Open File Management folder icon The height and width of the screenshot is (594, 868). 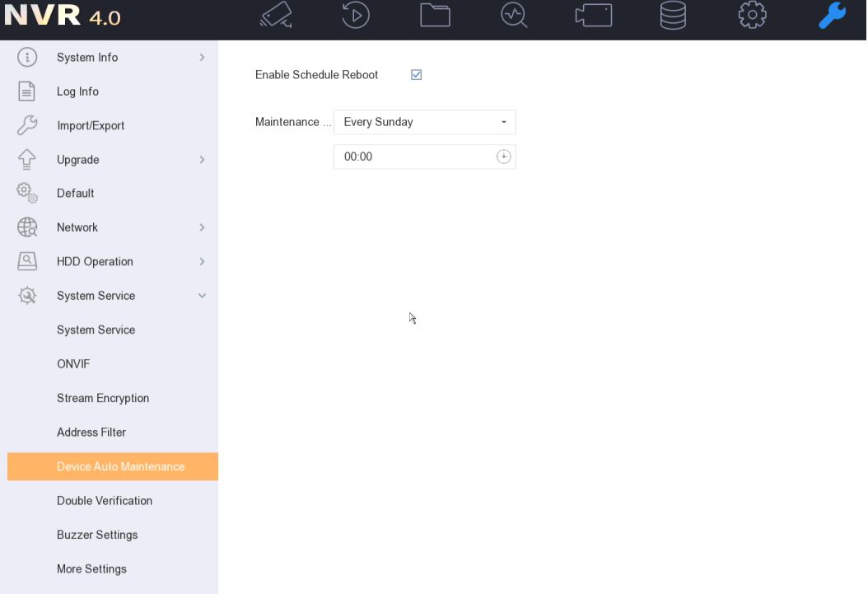435,15
